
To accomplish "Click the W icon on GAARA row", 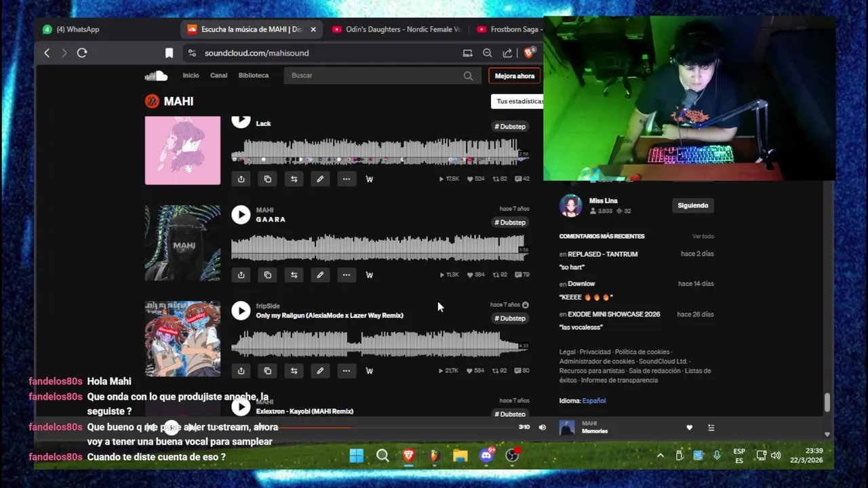I will click(370, 274).
